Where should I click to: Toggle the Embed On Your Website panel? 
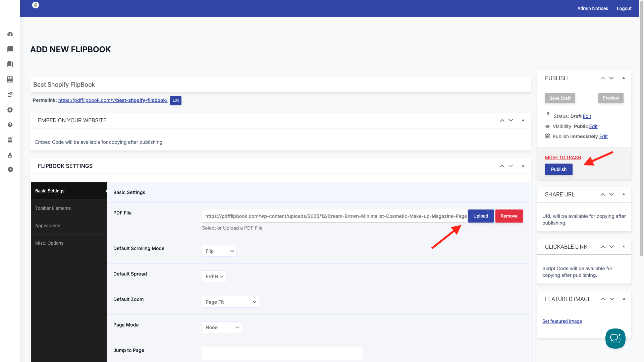pos(523,120)
